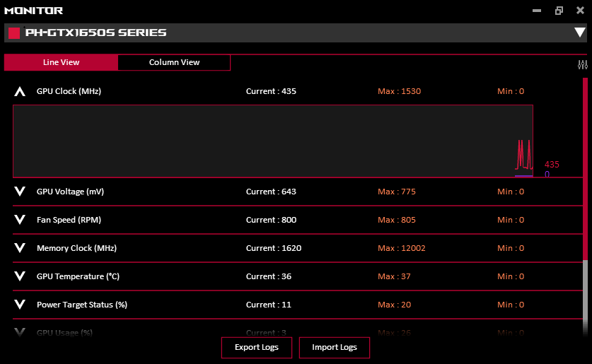Click the 'GPU Temperature (°C)' label
Viewport: 592px width, 364px height.
click(x=78, y=276)
